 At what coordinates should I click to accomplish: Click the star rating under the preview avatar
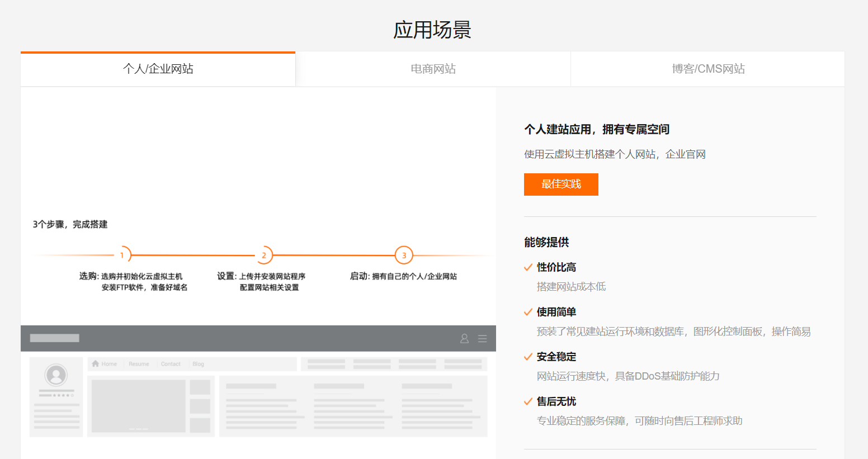pyautogui.click(x=63, y=395)
